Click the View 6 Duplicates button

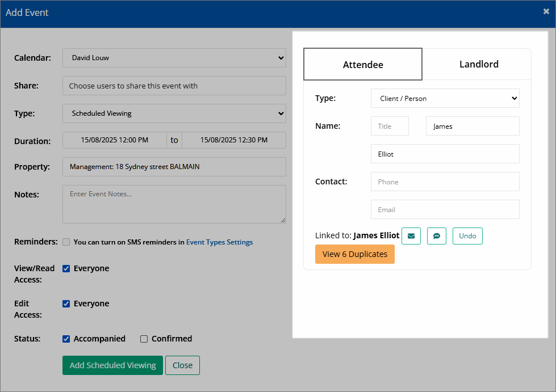pyautogui.click(x=354, y=254)
